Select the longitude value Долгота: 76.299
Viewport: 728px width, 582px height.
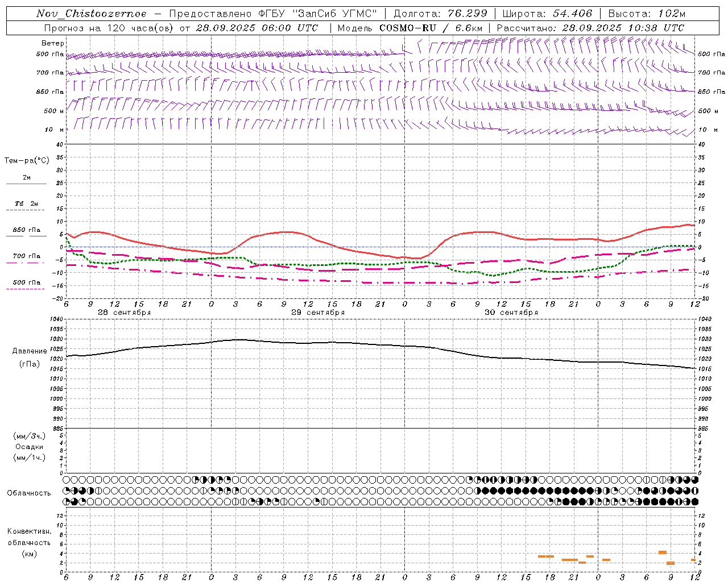tap(441, 14)
